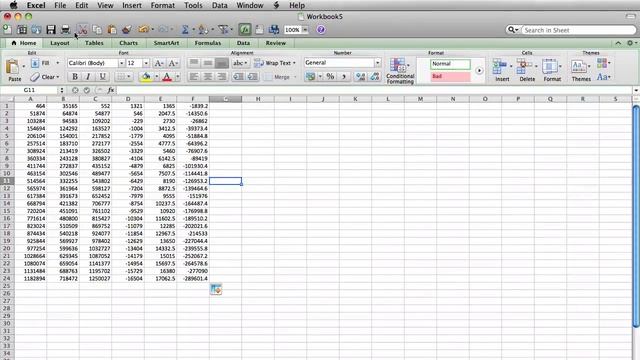
Task: Select the Format Painter brush icon
Action: pos(127,29)
